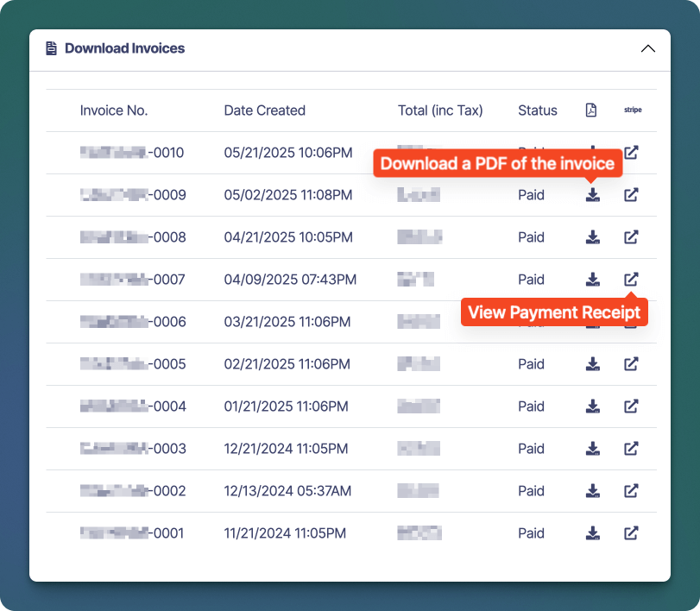Click Paid status of invoice -0004
The width and height of the screenshot is (700, 611).
(x=531, y=406)
